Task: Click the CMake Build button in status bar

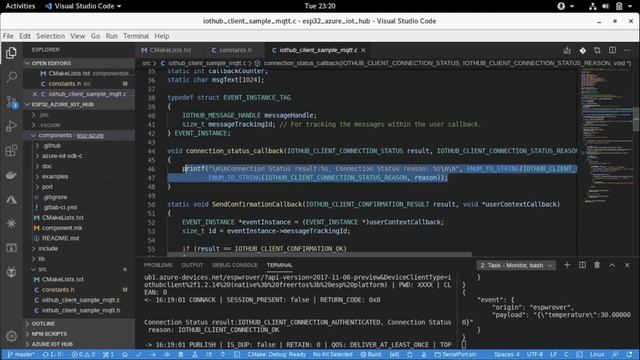Action: pyautogui.click(x=371, y=354)
